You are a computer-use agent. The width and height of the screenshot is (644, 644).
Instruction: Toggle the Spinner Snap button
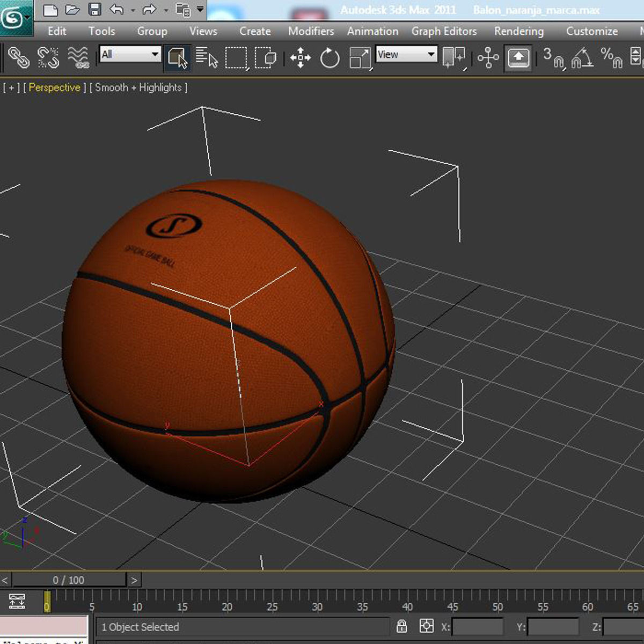pos(636,57)
